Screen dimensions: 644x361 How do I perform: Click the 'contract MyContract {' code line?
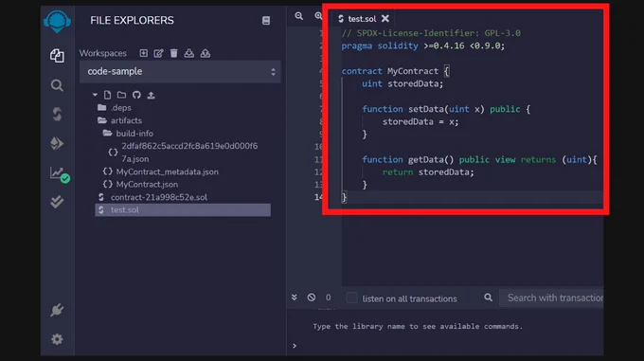(x=396, y=71)
